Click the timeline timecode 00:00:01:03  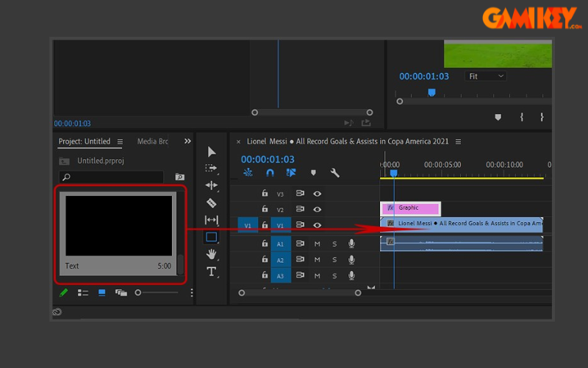(268, 160)
